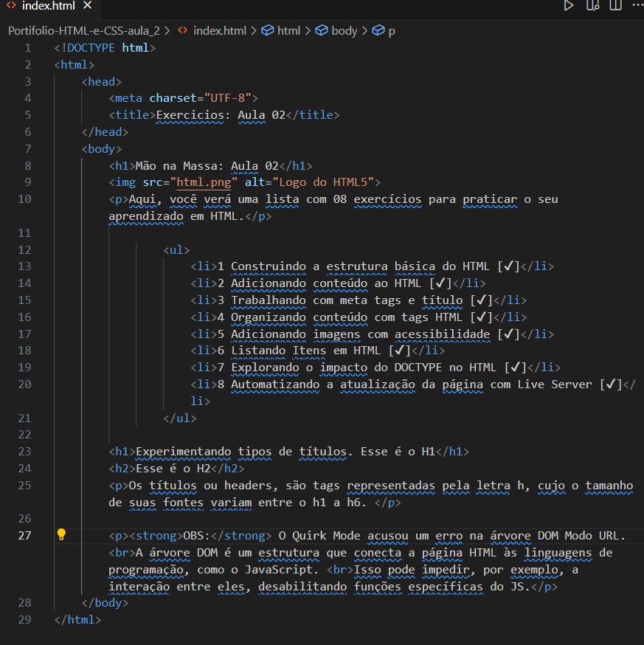Follow the underlined html.png source link

(204, 182)
